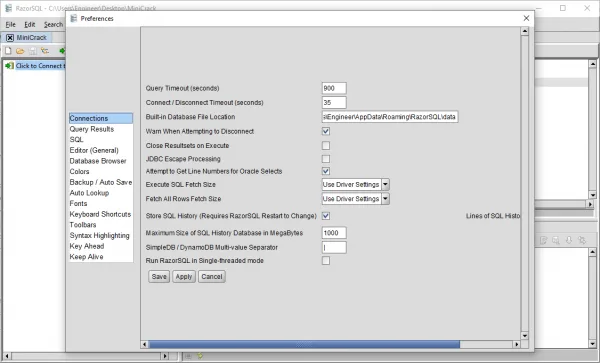Toggle Warn When Attempting to Disconnect checkbox
600x363 pixels.
pos(326,131)
